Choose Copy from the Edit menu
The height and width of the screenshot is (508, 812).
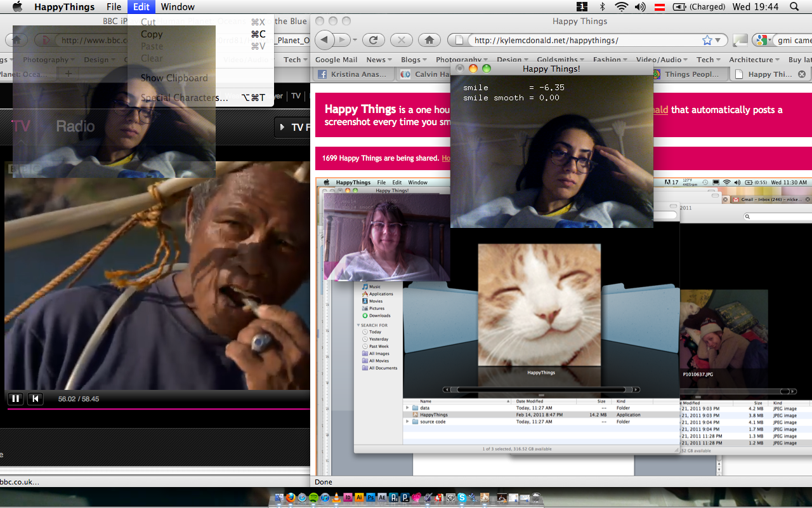152,34
